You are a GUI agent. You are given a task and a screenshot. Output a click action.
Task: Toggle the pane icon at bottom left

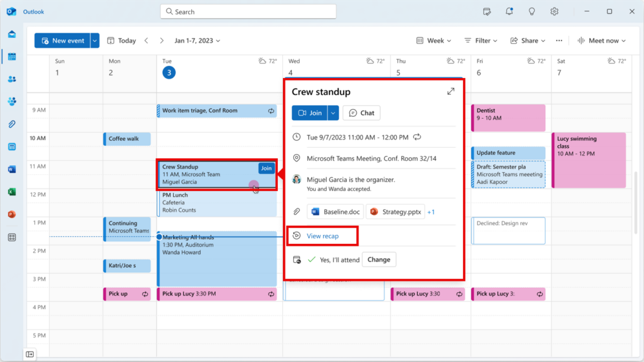click(x=30, y=354)
